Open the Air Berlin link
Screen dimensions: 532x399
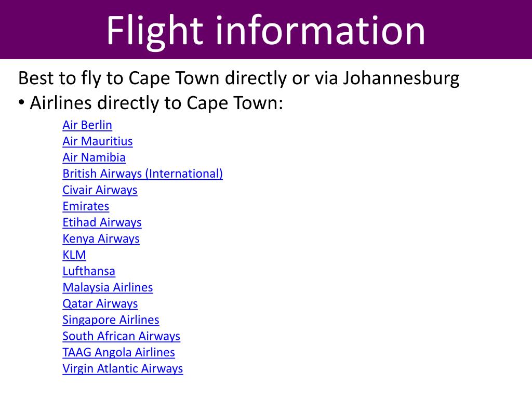click(87, 125)
